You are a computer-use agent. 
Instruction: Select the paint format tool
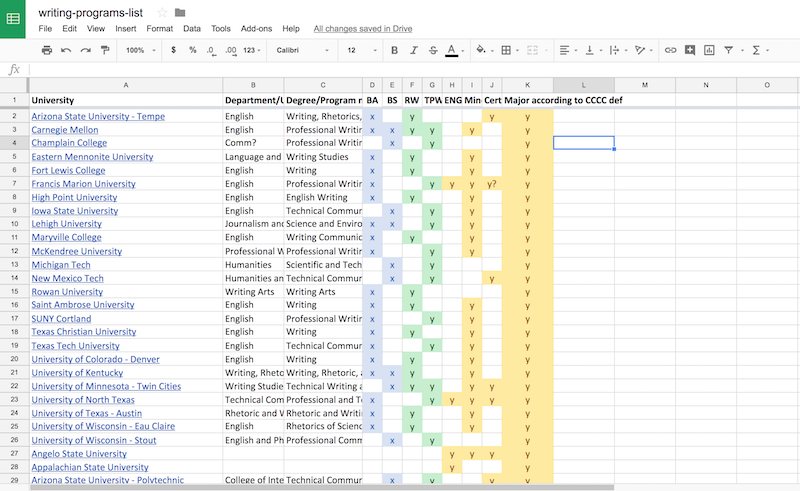[105, 50]
